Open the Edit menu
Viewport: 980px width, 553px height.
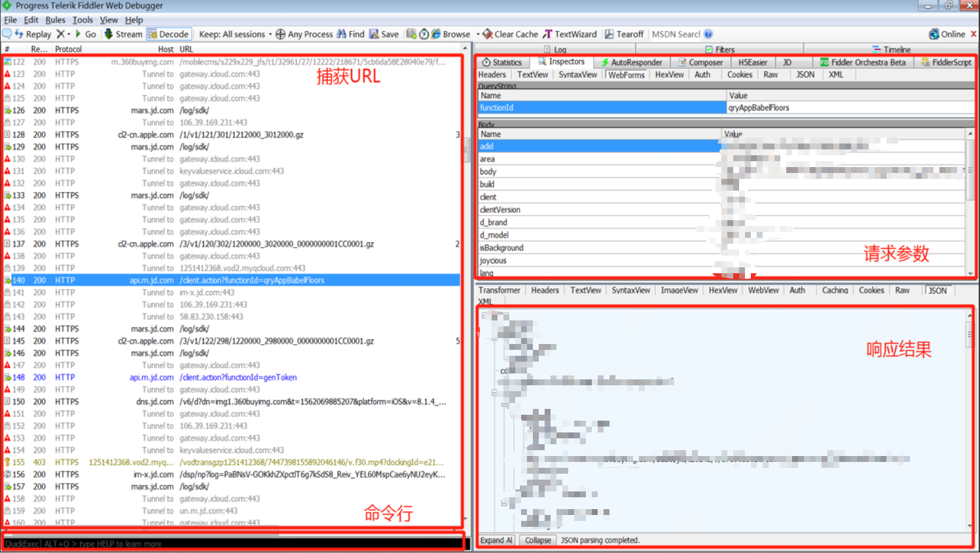pos(31,20)
